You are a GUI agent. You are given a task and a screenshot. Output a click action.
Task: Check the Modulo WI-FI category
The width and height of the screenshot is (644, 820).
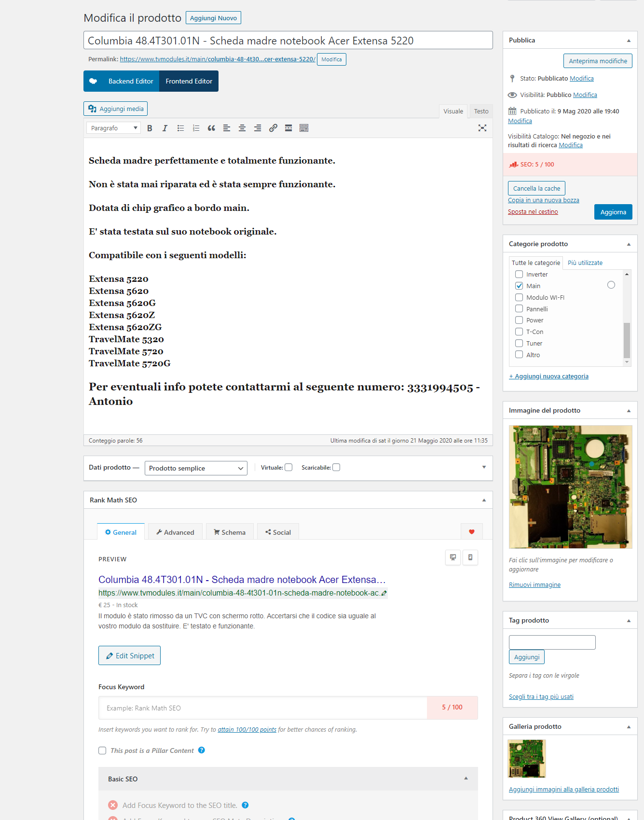(519, 297)
